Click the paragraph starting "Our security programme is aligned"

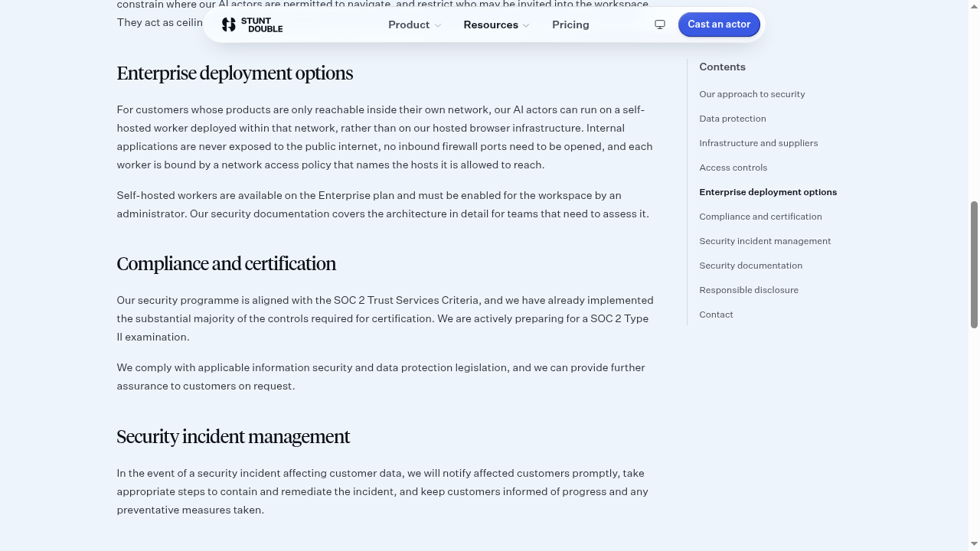tap(385, 318)
